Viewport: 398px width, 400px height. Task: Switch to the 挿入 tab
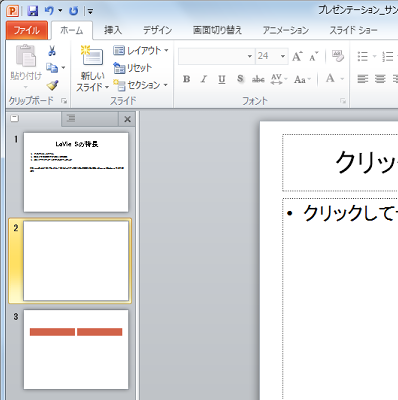(113, 30)
